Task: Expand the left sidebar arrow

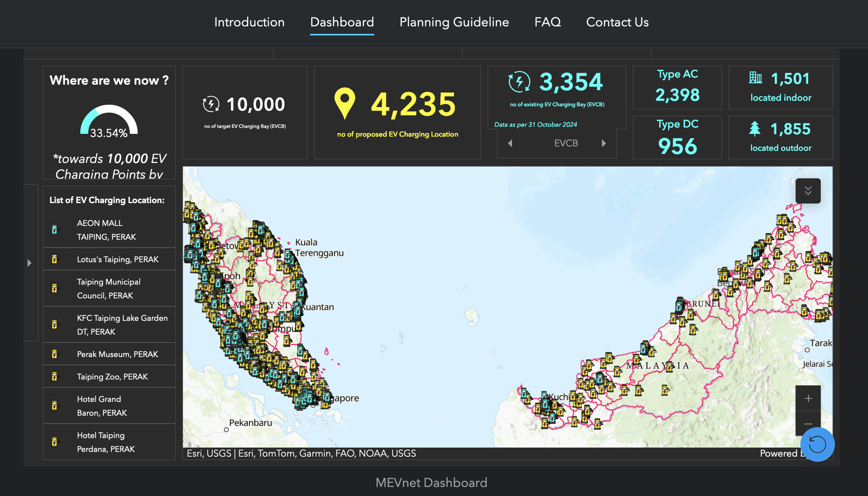Action: 30,263
